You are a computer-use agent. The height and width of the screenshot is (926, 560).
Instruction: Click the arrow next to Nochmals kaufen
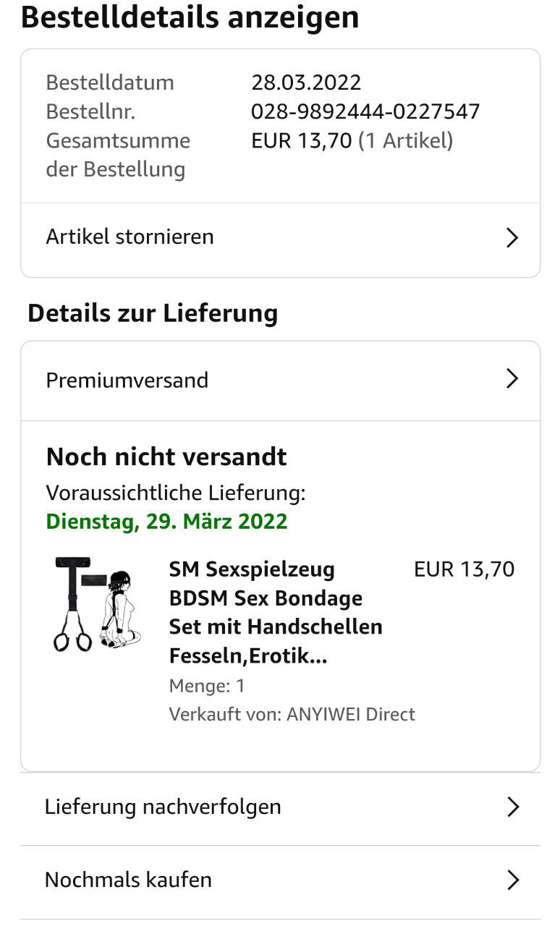point(513,880)
